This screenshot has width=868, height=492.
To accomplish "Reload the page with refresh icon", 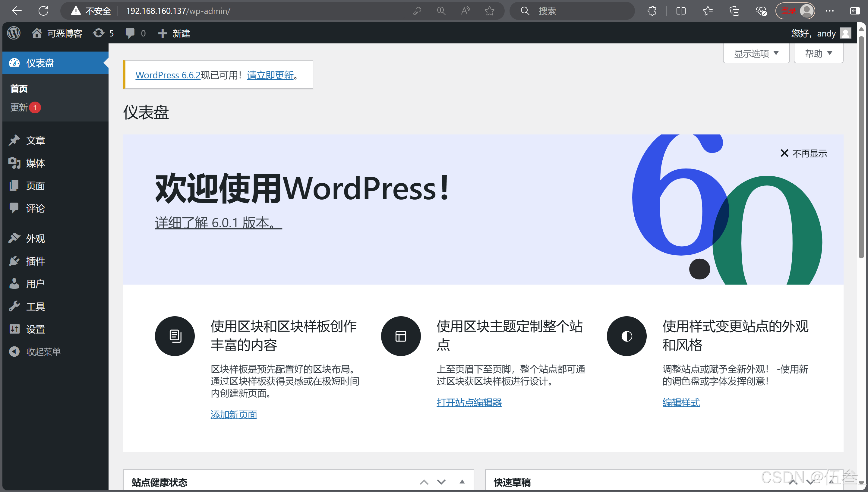I will tap(43, 11).
